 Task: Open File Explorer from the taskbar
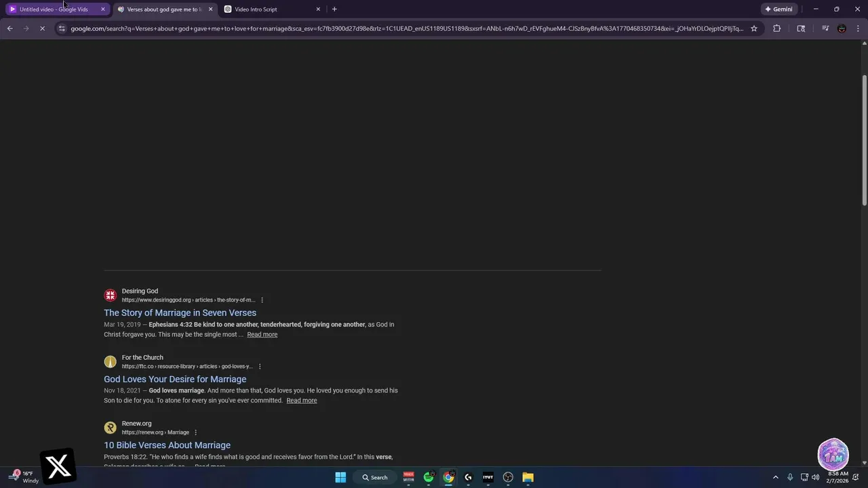tap(528, 477)
